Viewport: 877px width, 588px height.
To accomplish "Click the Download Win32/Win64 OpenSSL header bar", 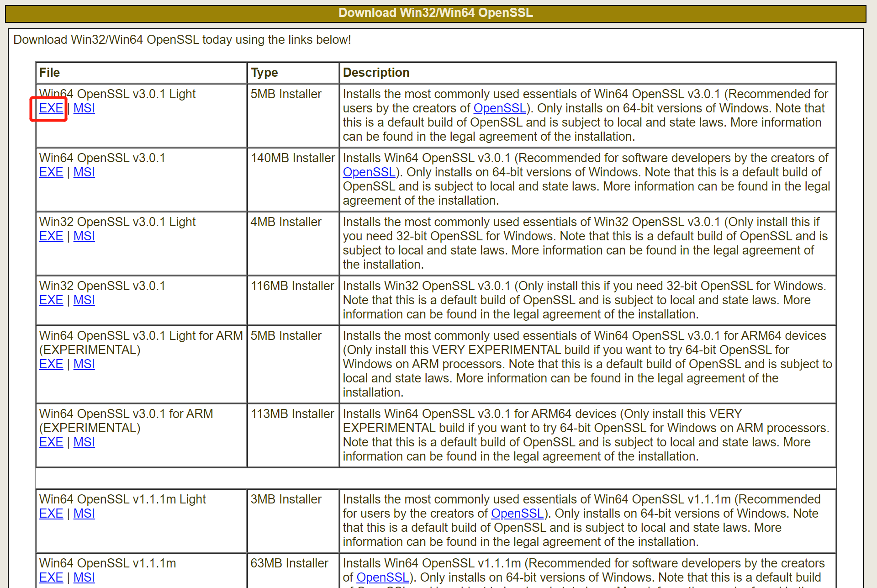I will tap(435, 13).
